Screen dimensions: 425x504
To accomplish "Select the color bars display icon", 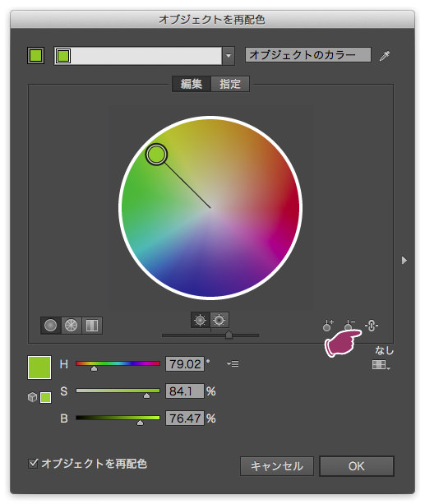I will (x=92, y=326).
